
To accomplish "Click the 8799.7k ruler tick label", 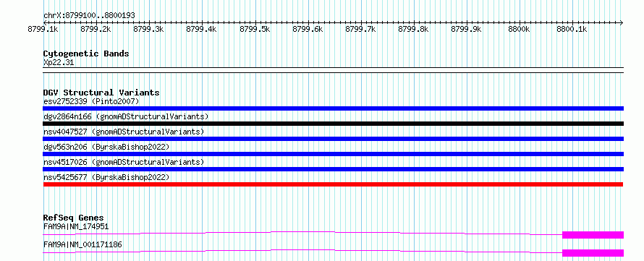I will tap(360, 29).
